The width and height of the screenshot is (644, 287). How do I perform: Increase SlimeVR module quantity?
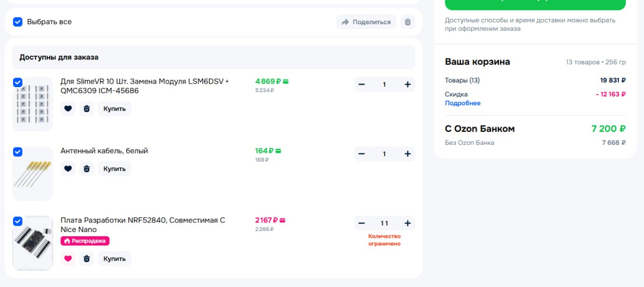point(408,85)
